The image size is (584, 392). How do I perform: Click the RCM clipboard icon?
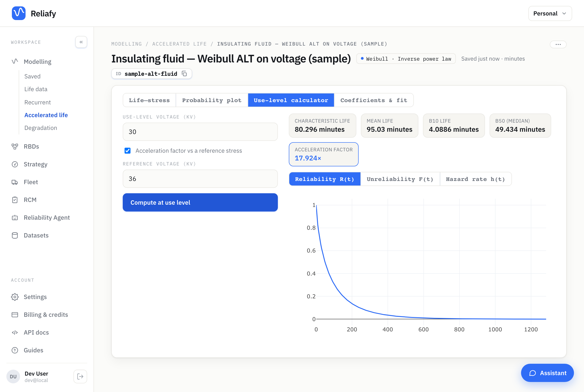pyautogui.click(x=15, y=200)
